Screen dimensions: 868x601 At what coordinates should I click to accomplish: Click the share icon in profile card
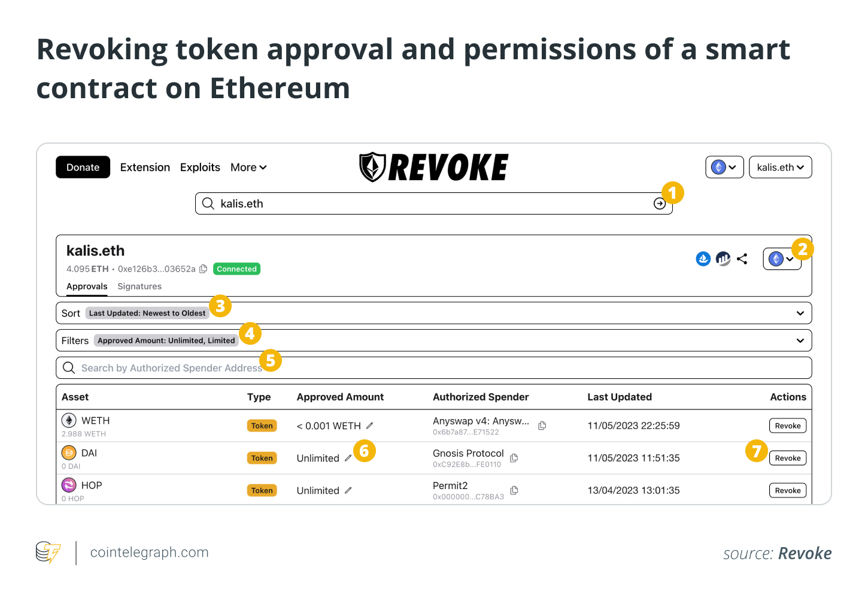742,259
